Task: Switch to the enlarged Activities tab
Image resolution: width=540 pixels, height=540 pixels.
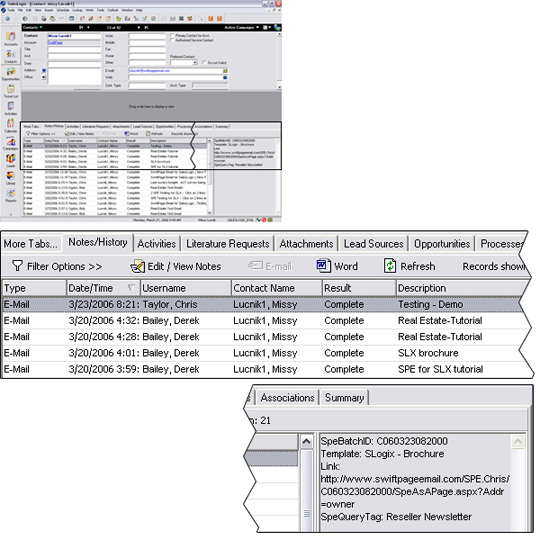Action: pos(156,244)
